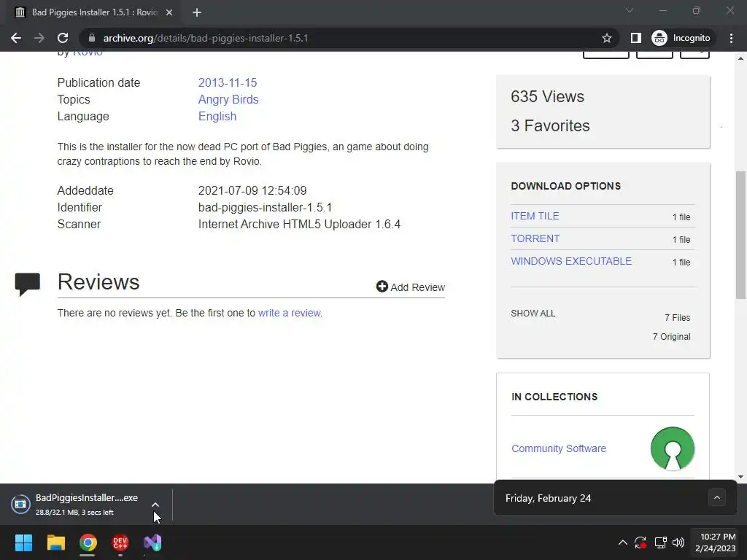The height and width of the screenshot is (560, 747).
Task: Click the browser forward arrow
Action: 39,38
